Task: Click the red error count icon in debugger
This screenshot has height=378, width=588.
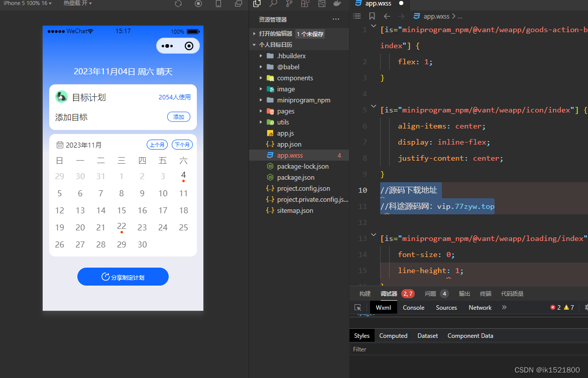Action: [x=553, y=308]
